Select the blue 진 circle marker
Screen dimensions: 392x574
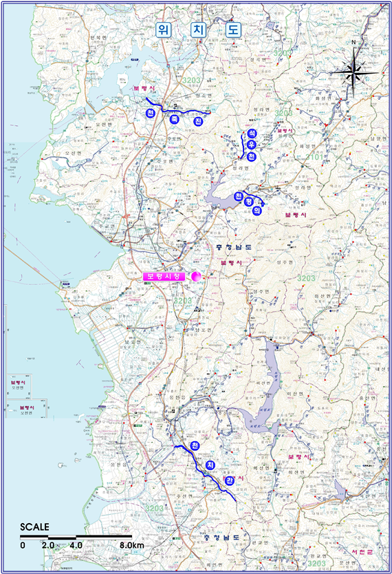click(198, 122)
